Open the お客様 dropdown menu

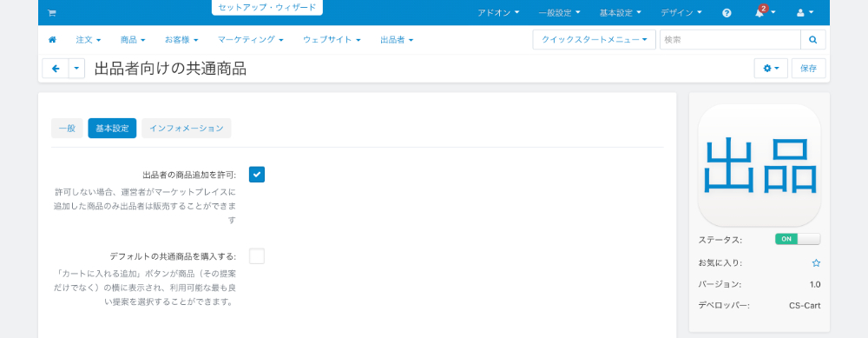[181, 40]
